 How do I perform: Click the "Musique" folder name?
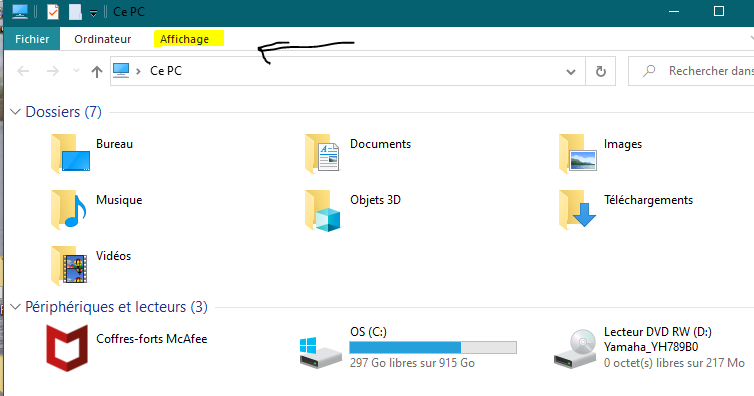(x=119, y=200)
